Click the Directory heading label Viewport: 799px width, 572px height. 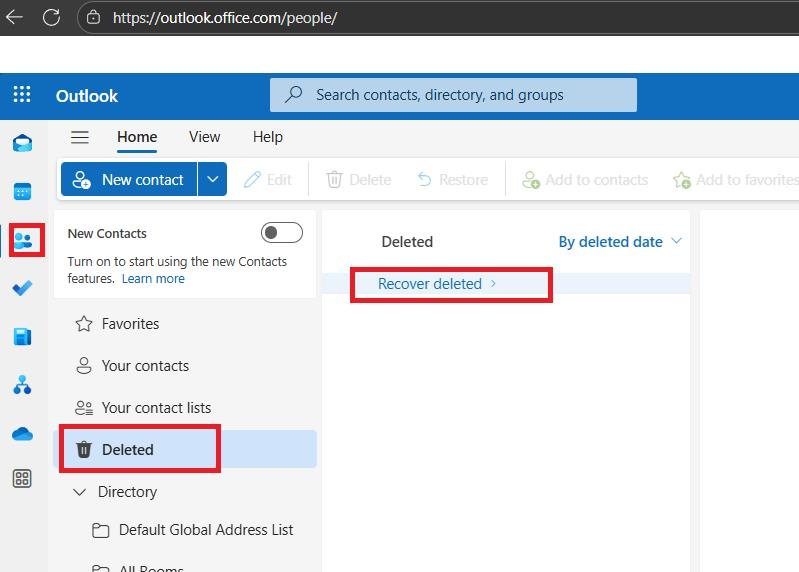(127, 492)
